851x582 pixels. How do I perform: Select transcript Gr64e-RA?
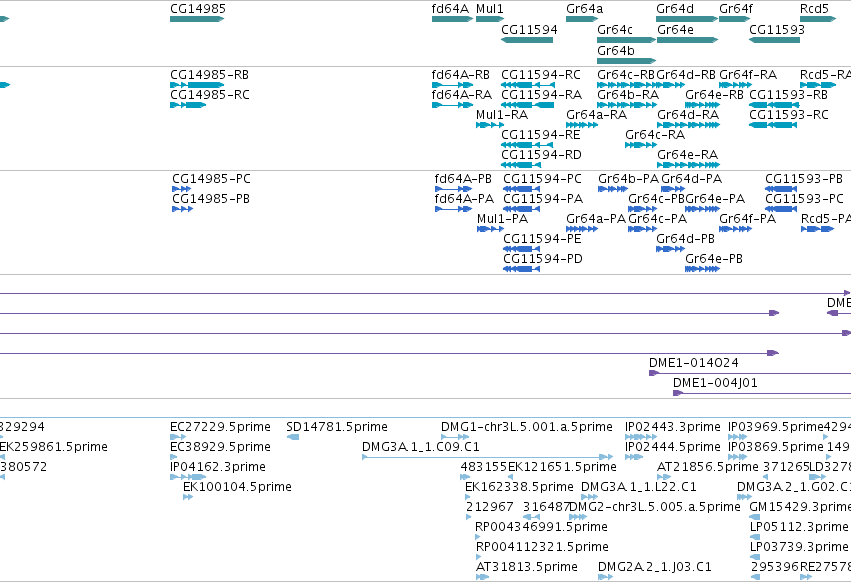coord(688,165)
